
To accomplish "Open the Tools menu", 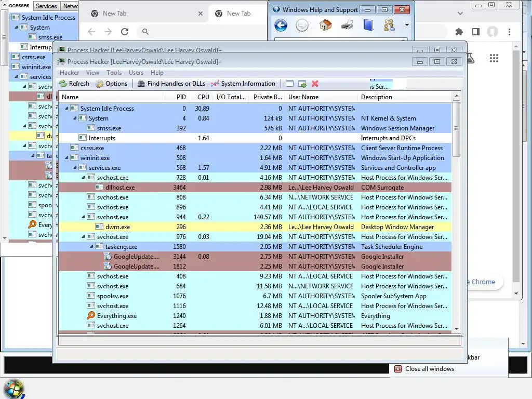I will coord(114,73).
